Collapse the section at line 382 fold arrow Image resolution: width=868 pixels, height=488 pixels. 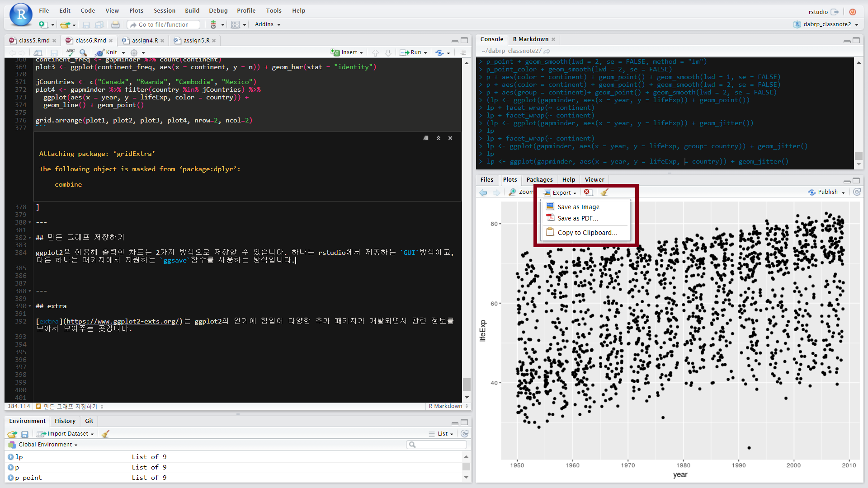30,238
